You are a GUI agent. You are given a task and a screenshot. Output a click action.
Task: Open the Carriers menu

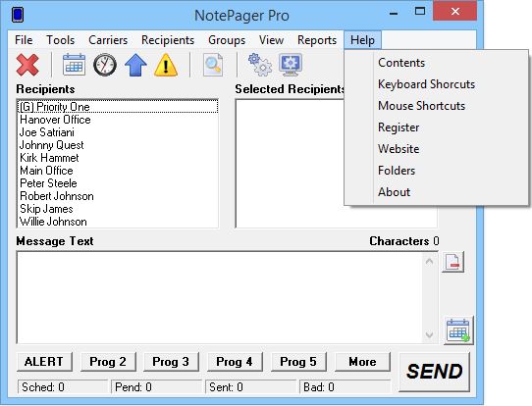click(108, 40)
